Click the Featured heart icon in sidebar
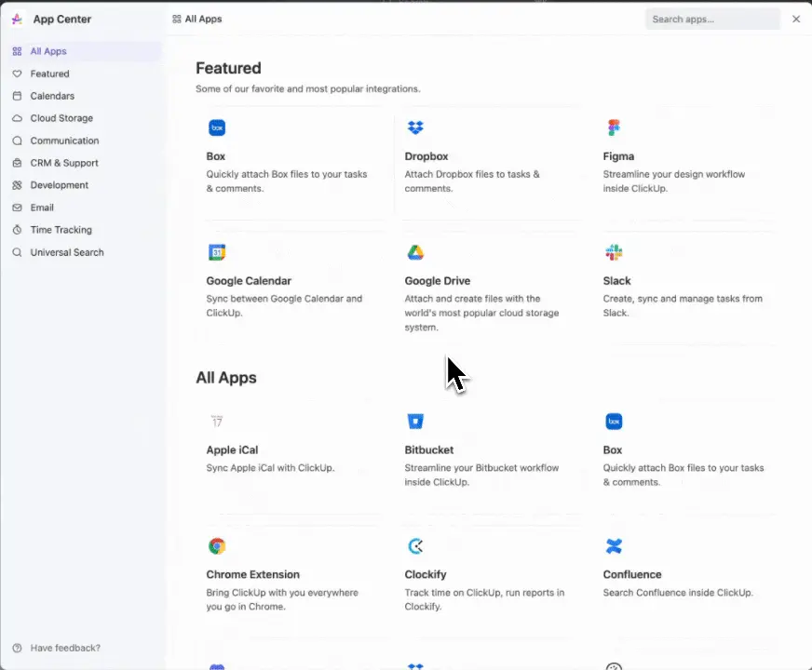This screenshot has height=670, width=812. coord(17,74)
